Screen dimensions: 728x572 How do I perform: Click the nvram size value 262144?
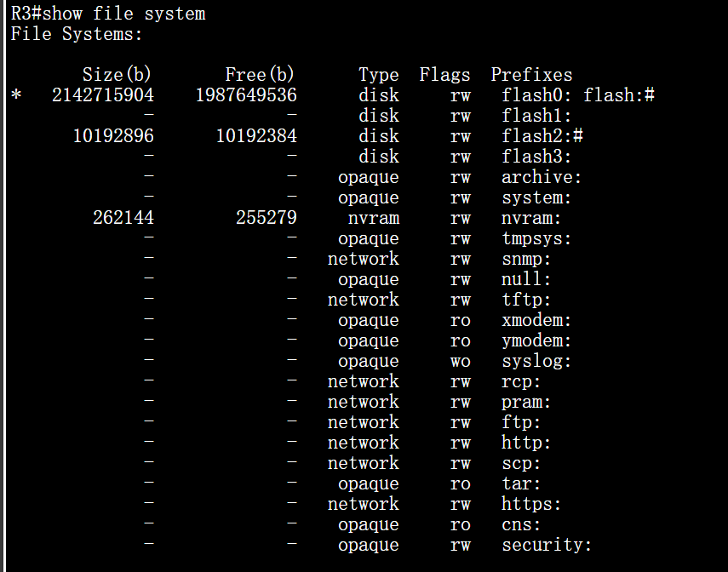123,217
